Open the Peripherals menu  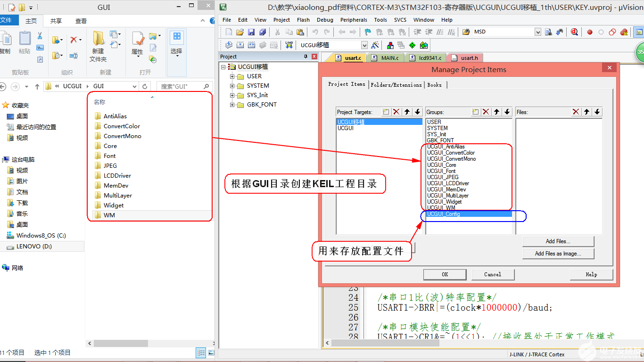(x=354, y=20)
